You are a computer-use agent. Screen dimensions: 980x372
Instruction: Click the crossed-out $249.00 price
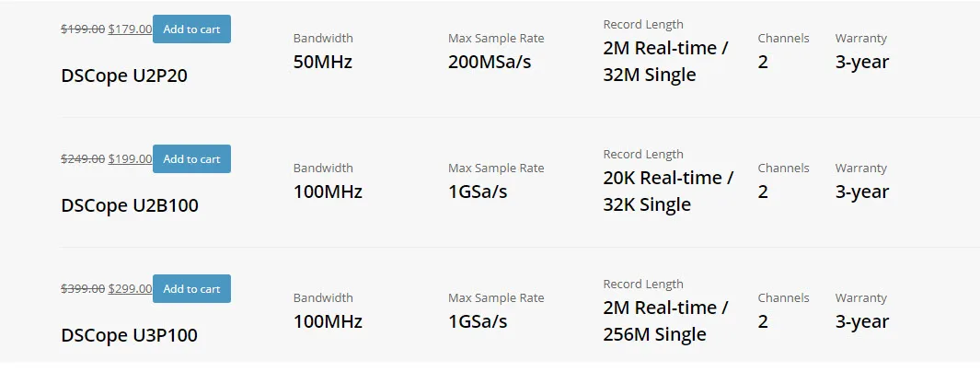83,158
